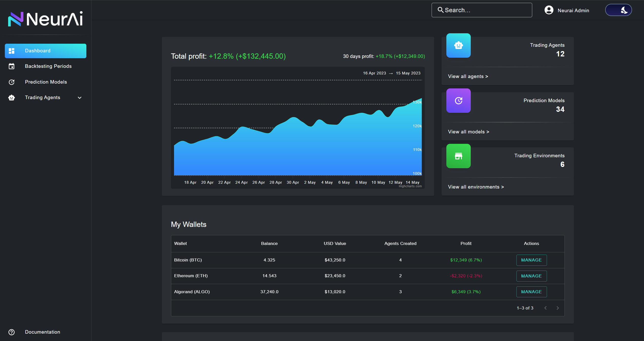
Task: Open Trading Agents sidebar item
Action: [45, 98]
